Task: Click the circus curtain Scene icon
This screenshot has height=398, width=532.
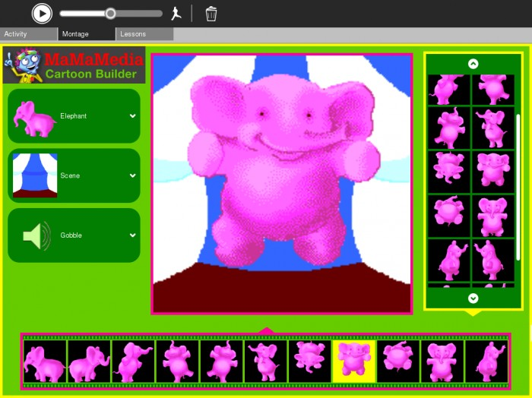Action: point(35,175)
